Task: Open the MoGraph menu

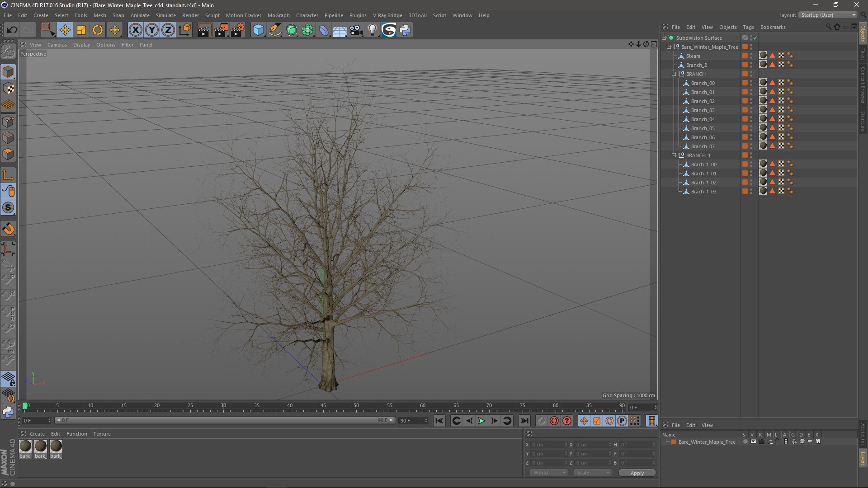Action: (x=278, y=15)
